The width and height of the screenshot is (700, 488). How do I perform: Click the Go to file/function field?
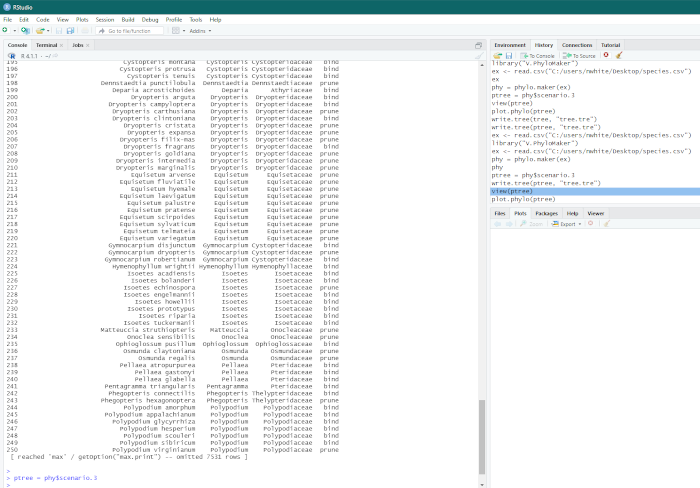[129, 31]
